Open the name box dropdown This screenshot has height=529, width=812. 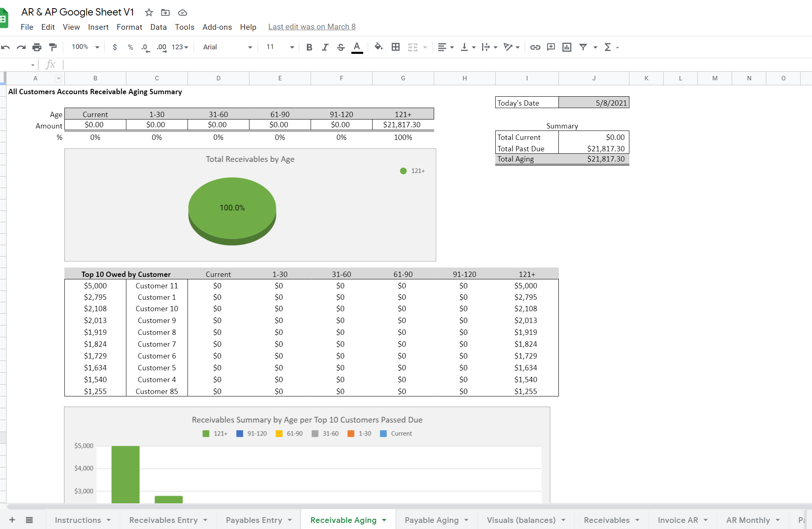tap(33, 65)
